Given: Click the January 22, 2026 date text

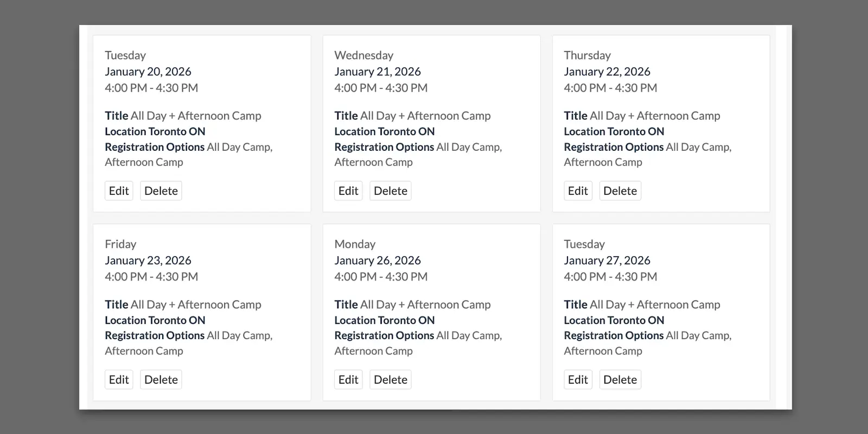Looking at the screenshot, I should [607, 72].
